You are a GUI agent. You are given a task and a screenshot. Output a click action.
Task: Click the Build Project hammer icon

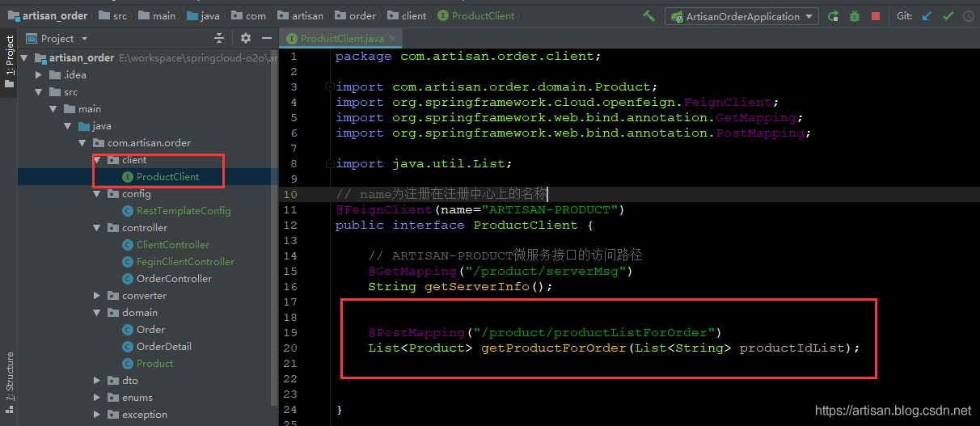[648, 16]
